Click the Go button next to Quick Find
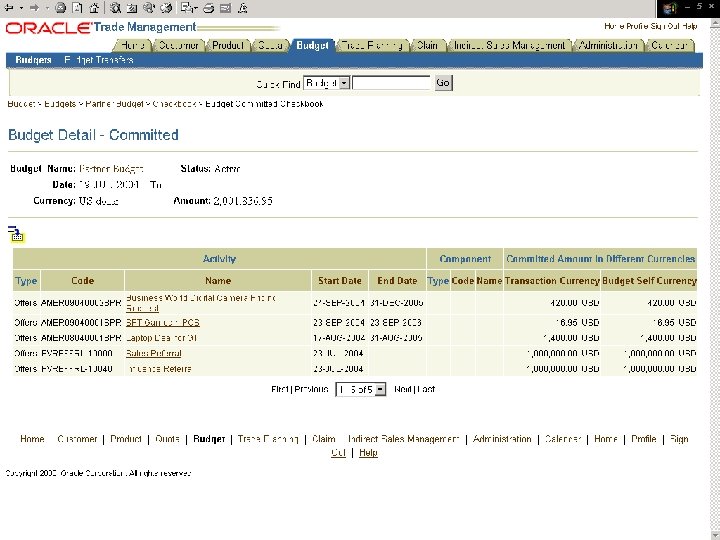The height and width of the screenshot is (540, 720). (x=443, y=83)
